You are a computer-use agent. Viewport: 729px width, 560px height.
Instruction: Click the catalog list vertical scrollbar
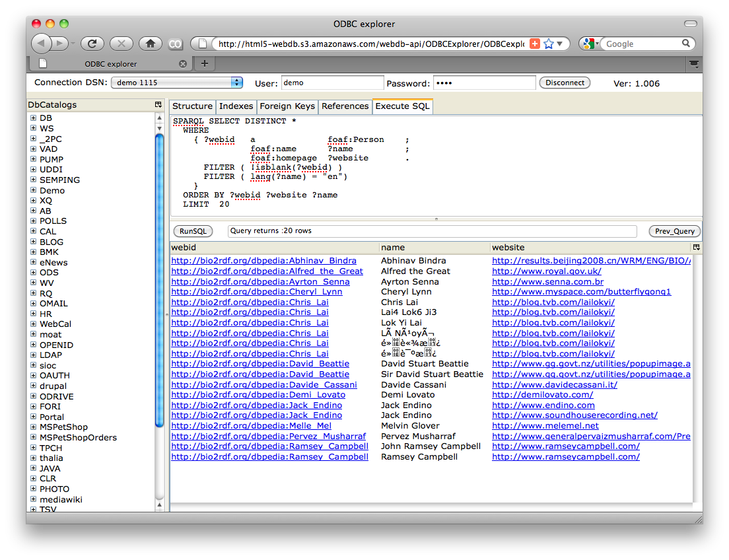pyautogui.click(x=159, y=277)
